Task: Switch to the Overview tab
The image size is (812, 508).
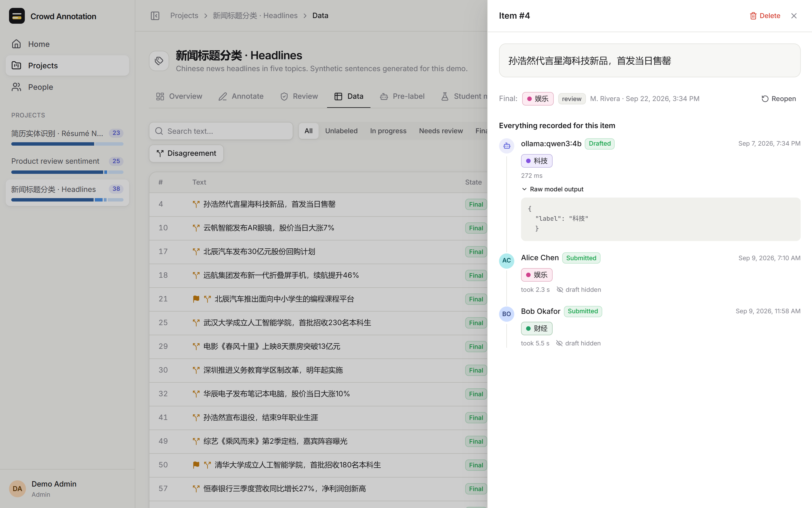Action: point(179,97)
